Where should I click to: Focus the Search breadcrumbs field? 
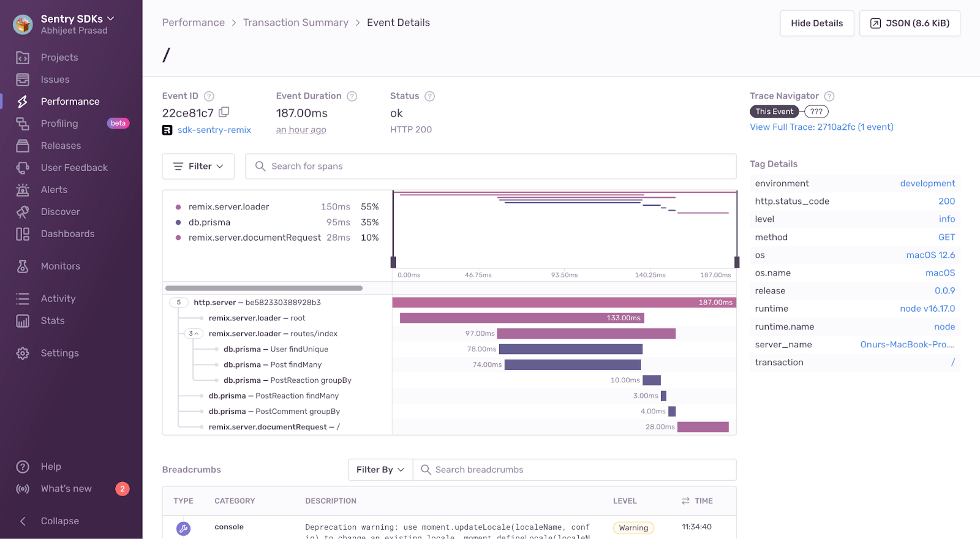575,470
